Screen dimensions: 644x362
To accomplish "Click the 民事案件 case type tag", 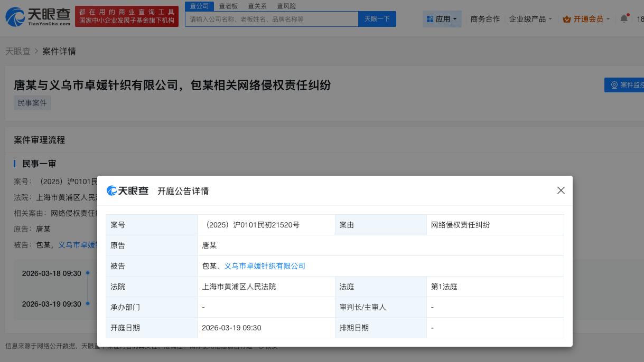I will point(32,103).
